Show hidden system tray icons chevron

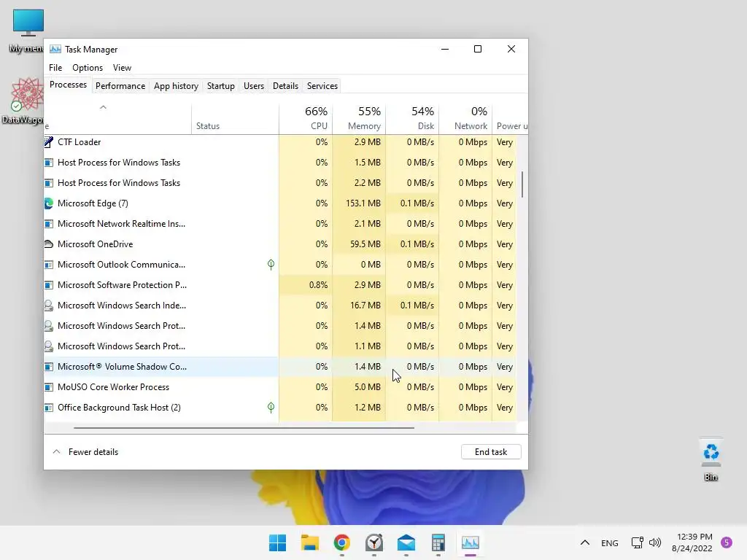click(x=585, y=542)
